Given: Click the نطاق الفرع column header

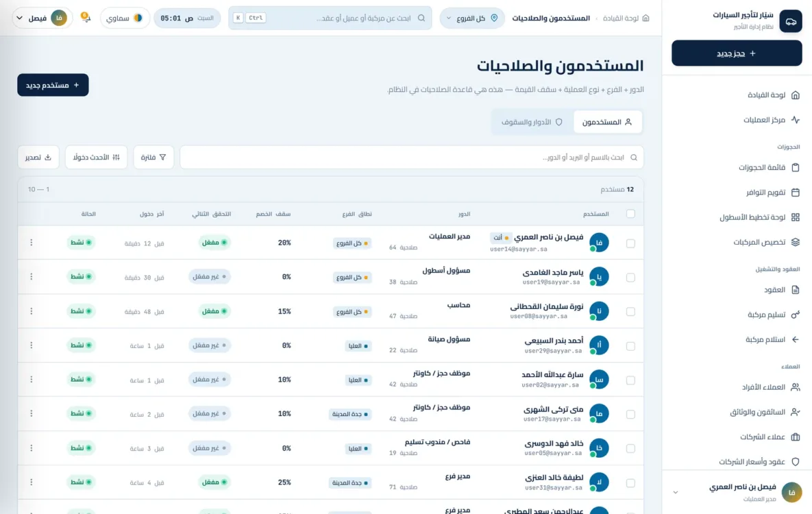Looking at the screenshot, I should [x=357, y=213].
